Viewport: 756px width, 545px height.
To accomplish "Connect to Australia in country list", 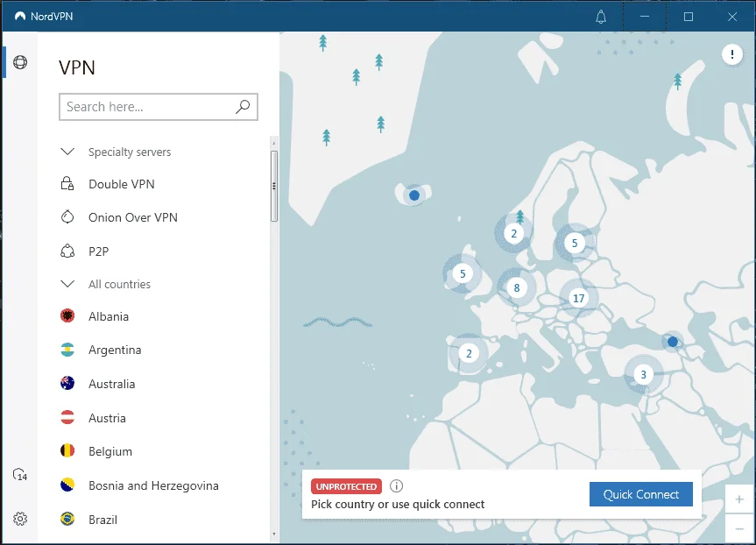I will (111, 384).
